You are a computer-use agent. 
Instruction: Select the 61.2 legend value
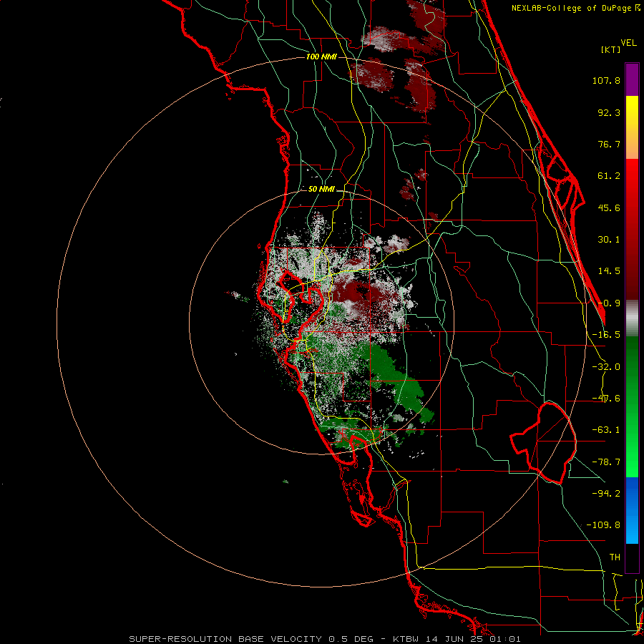pyautogui.click(x=609, y=176)
